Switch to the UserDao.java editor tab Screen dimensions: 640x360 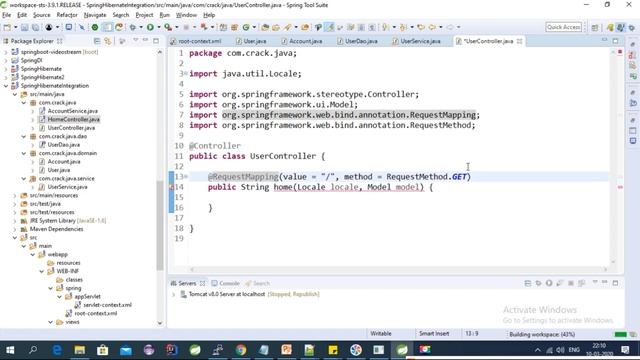coord(358,41)
